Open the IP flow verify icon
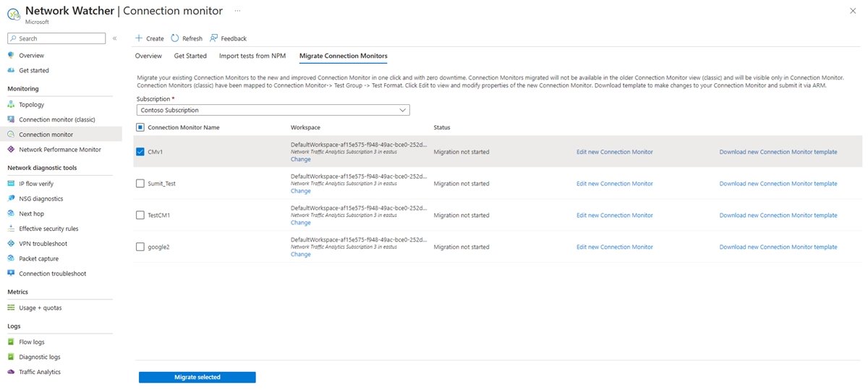The image size is (868, 390). pyautogui.click(x=11, y=184)
